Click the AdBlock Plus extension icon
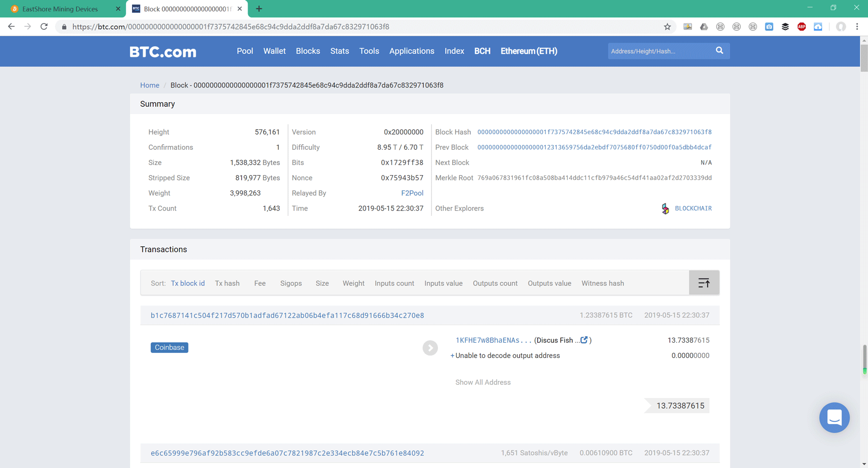Viewport: 868px width, 468px height. point(801,27)
